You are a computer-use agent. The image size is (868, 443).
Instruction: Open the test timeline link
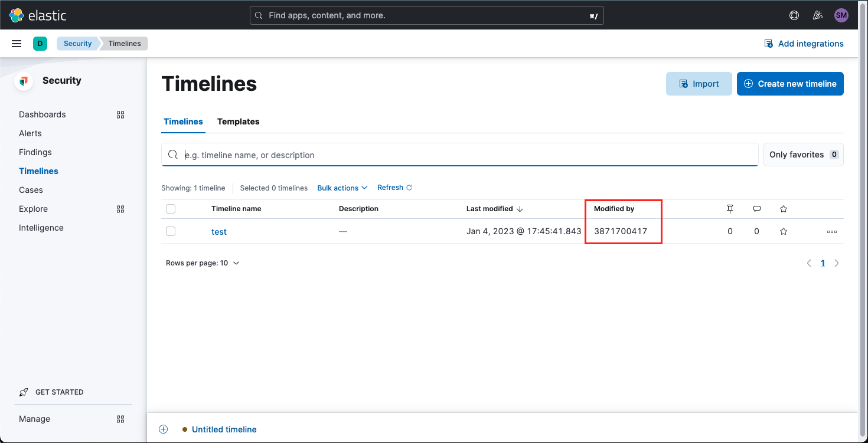219,232
